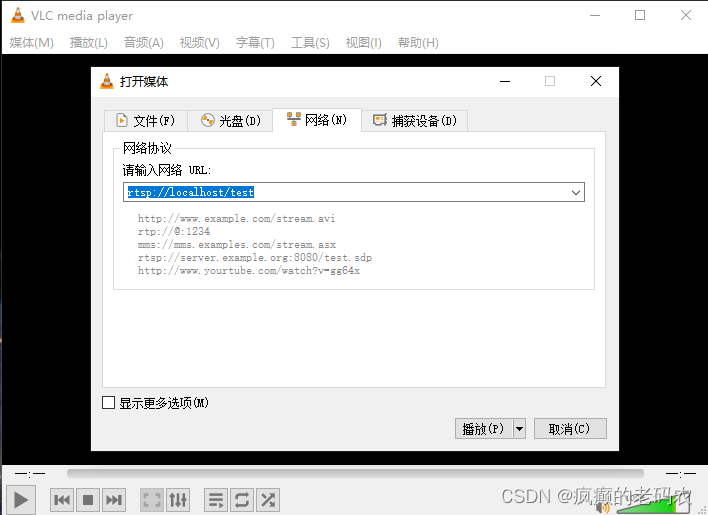Screen dimensions: 708x515
Task: Click the 取消(C) button
Action: tap(570, 429)
